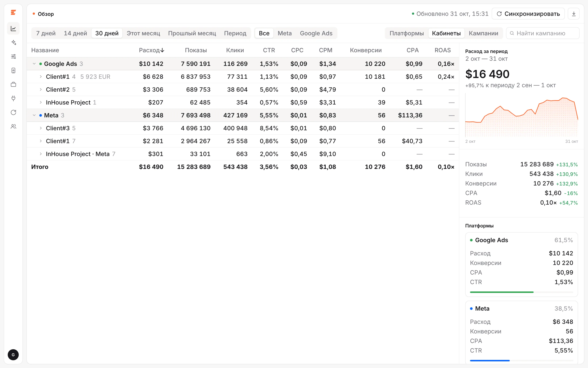Expand Client#1 row with 5 923 EUR
The height and width of the screenshot is (368, 588).
41,77
